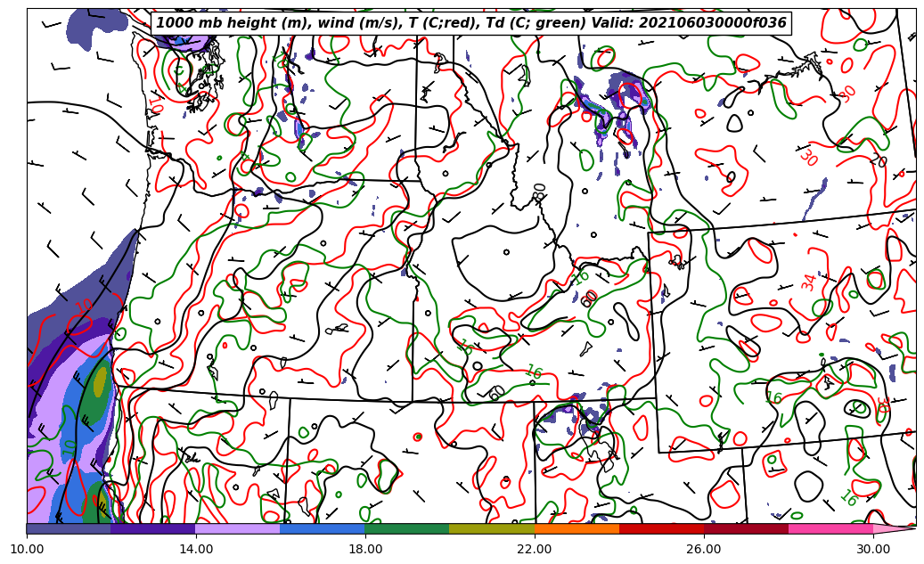Click the 18.00 colorbar tick label
The image size is (924, 564).
click(x=365, y=549)
